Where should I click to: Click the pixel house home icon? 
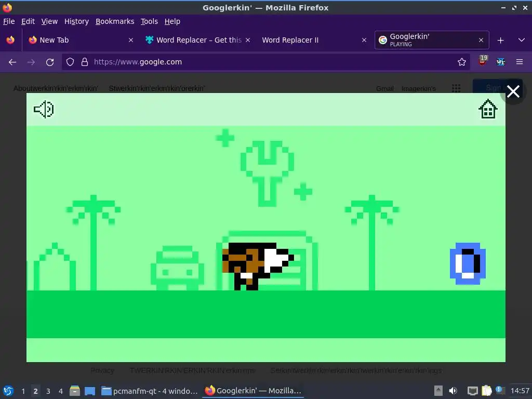pyautogui.click(x=488, y=109)
